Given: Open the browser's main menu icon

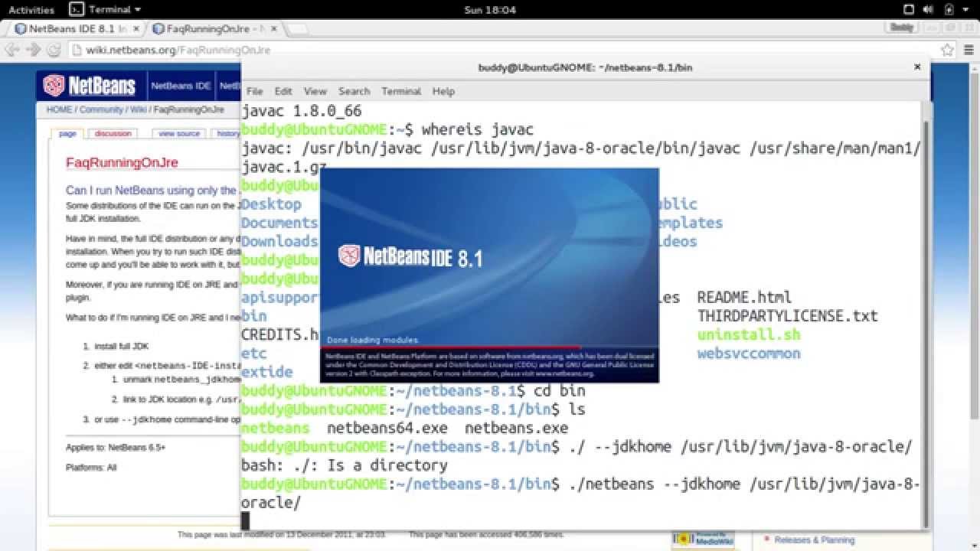Looking at the screenshot, I should point(968,50).
